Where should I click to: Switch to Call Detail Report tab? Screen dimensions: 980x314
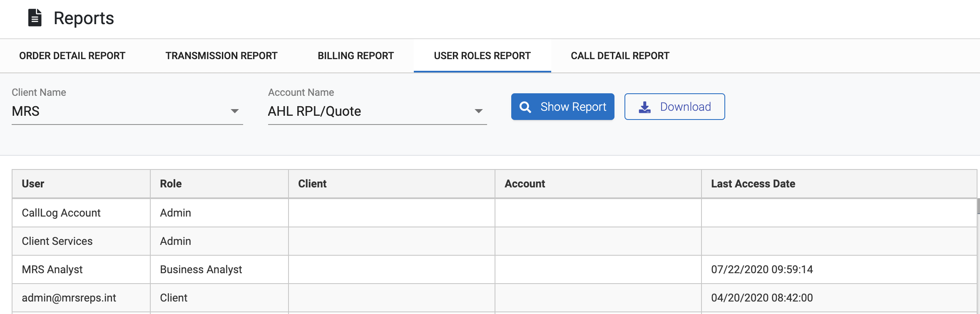620,56
